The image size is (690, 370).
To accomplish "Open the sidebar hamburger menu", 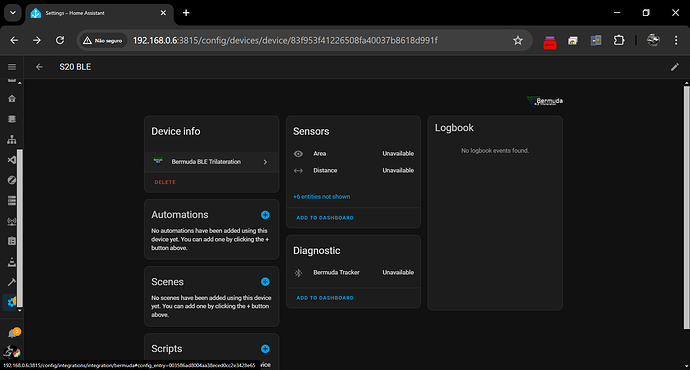I will coord(12,67).
